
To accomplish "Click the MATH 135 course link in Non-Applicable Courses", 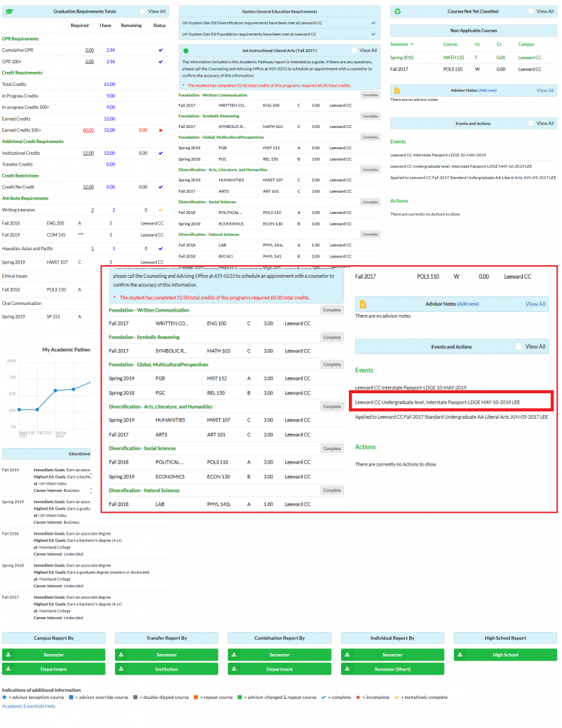I will (453, 57).
